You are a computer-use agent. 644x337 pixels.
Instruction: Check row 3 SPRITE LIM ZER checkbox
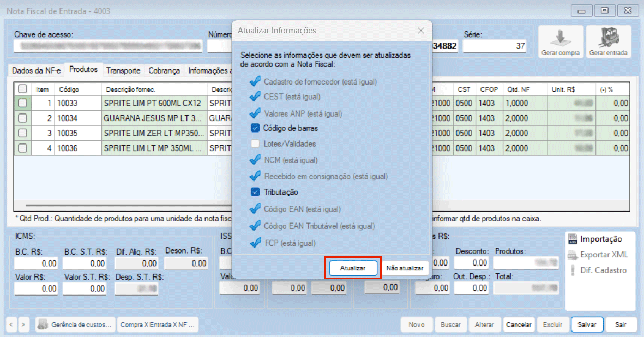click(22, 133)
